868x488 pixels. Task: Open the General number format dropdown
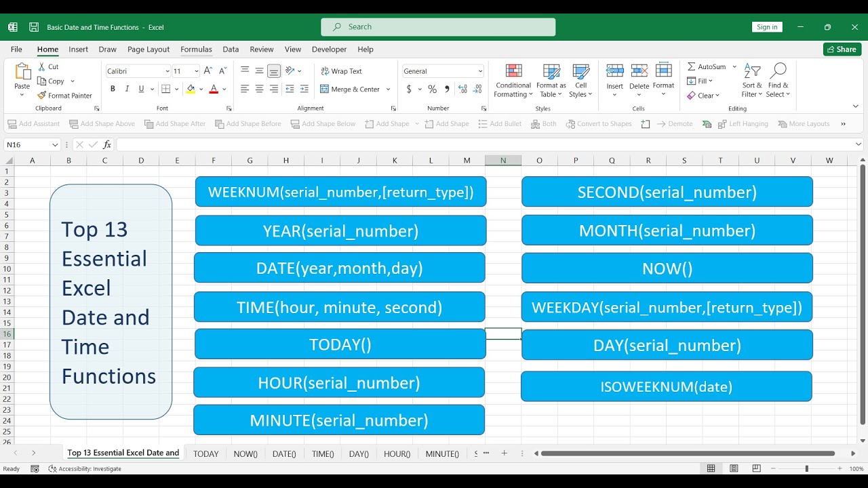480,71
